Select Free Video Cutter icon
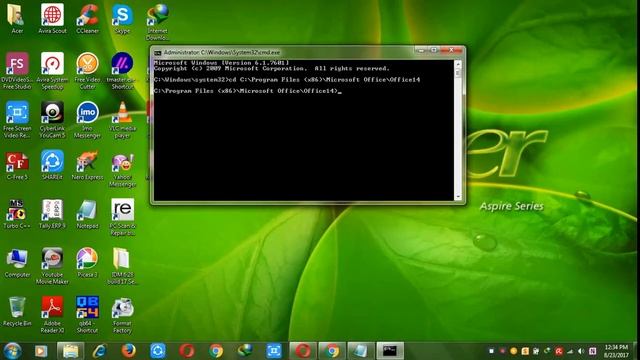The width and height of the screenshot is (640, 360). pos(87,71)
